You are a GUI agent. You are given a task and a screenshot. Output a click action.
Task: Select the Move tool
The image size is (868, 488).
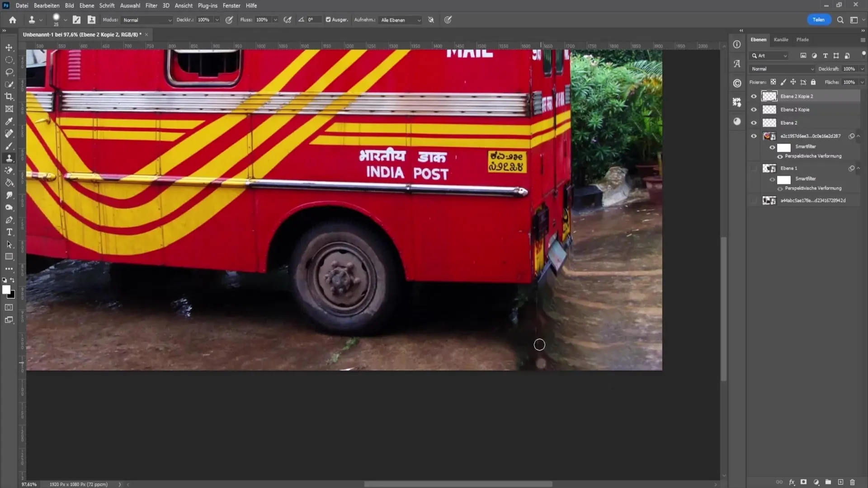9,47
